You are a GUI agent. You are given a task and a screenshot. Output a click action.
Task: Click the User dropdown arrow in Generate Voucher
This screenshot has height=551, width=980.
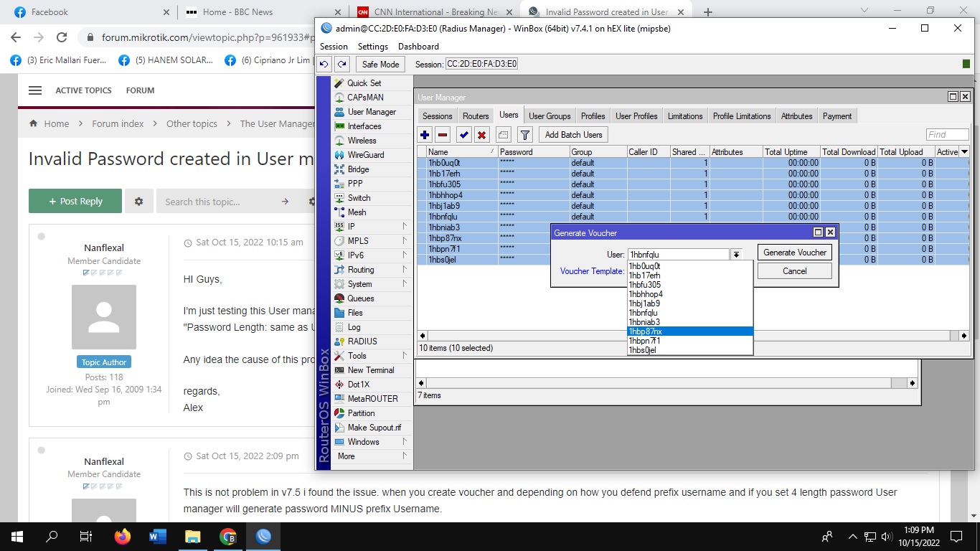point(736,254)
